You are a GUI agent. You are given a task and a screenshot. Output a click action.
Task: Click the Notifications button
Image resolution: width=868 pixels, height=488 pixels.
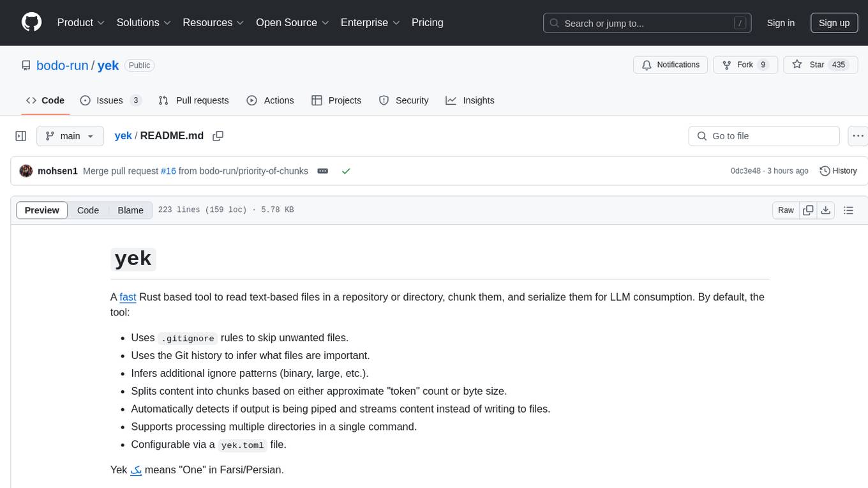tap(670, 65)
